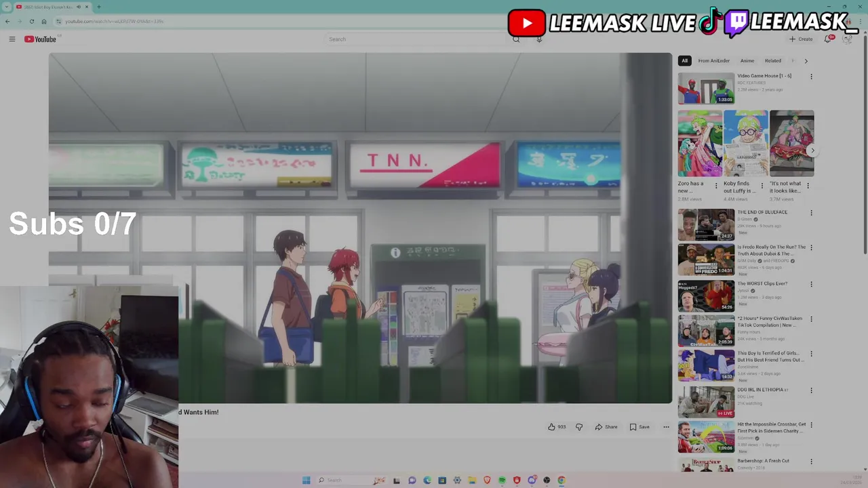Open the 'Zoro has a new' short
The height and width of the screenshot is (488, 868).
699,143
